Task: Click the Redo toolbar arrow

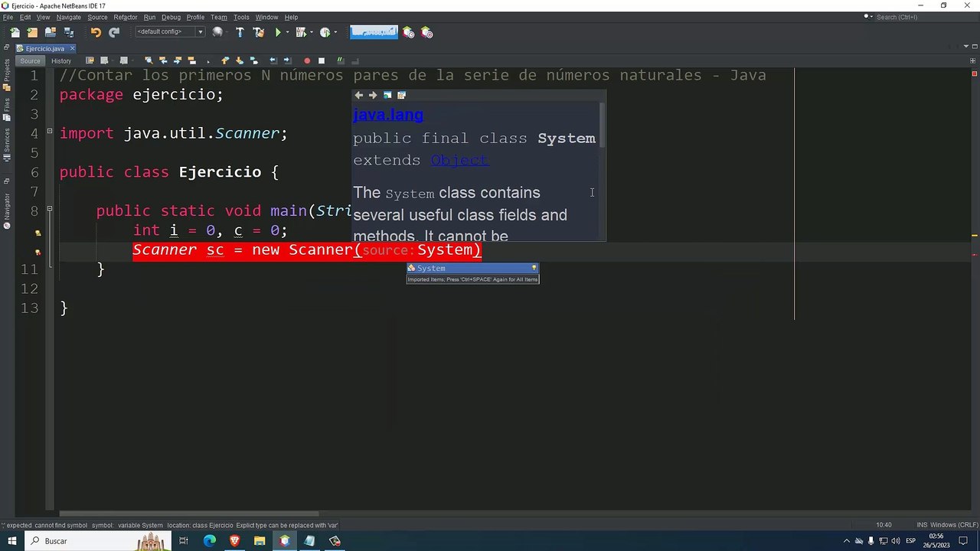Action: (114, 32)
